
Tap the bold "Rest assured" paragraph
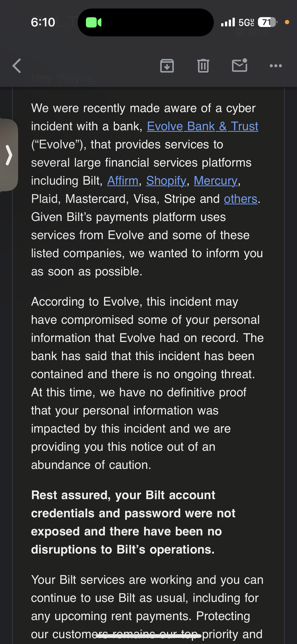[x=133, y=522]
